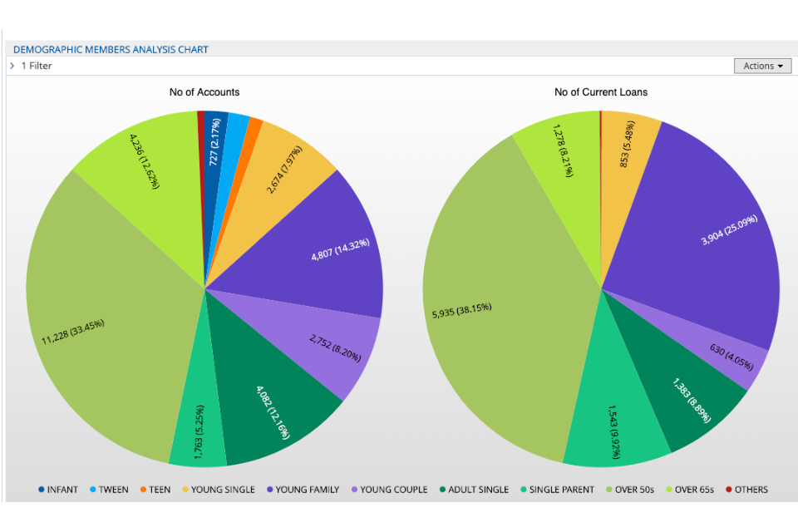This screenshot has height=532, width=798.
Task: Toggle TEEN legend entry
Action: click(154, 490)
